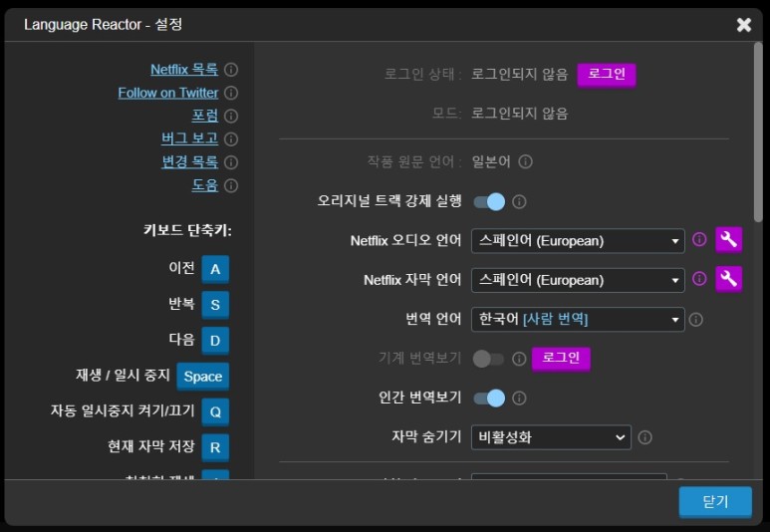Viewport: 770px width, 532px height.
Task: Toggle 인간 번역보기 switch
Action: (489, 398)
